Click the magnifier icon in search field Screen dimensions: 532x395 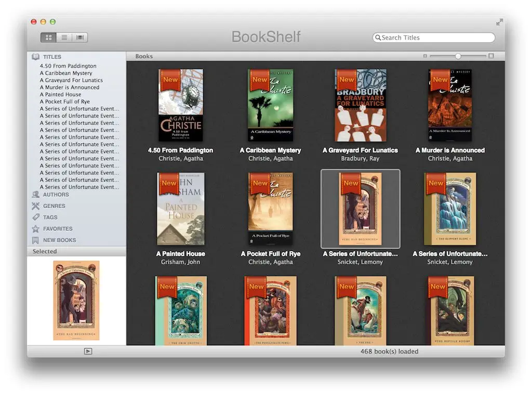click(378, 38)
